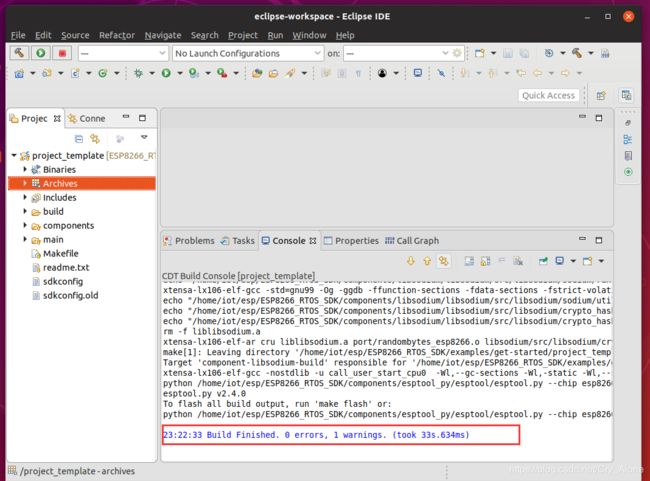Screen dimensions: 650x481
Task: Switch to the Call Graph tab
Action: coord(412,241)
